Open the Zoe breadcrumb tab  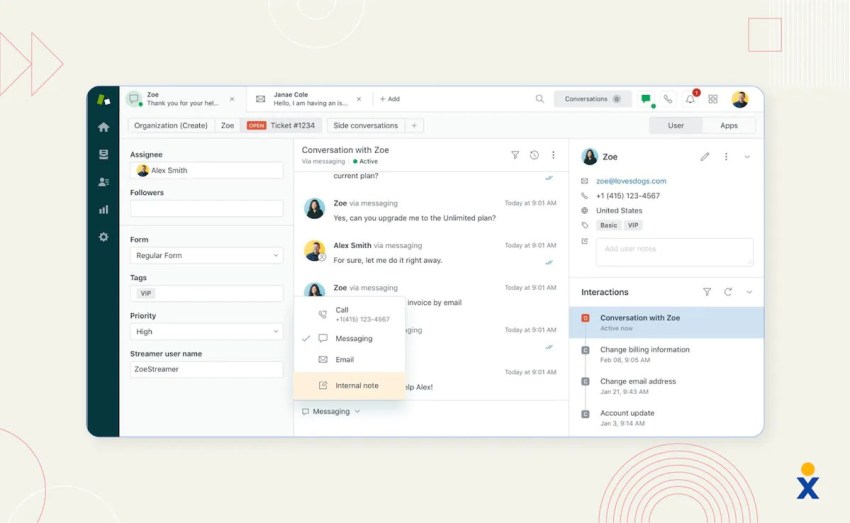228,126
